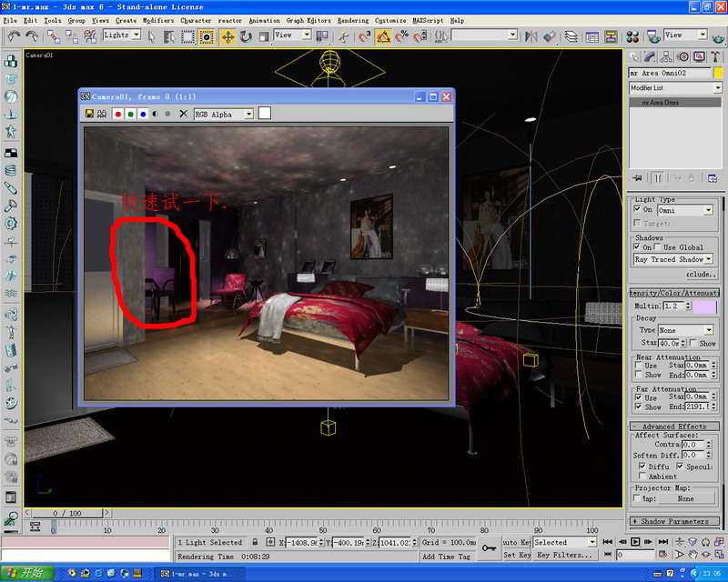This screenshot has width=728, height=582.
Task: Toggle Angle Snap in toolbar
Action: (383, 36)
